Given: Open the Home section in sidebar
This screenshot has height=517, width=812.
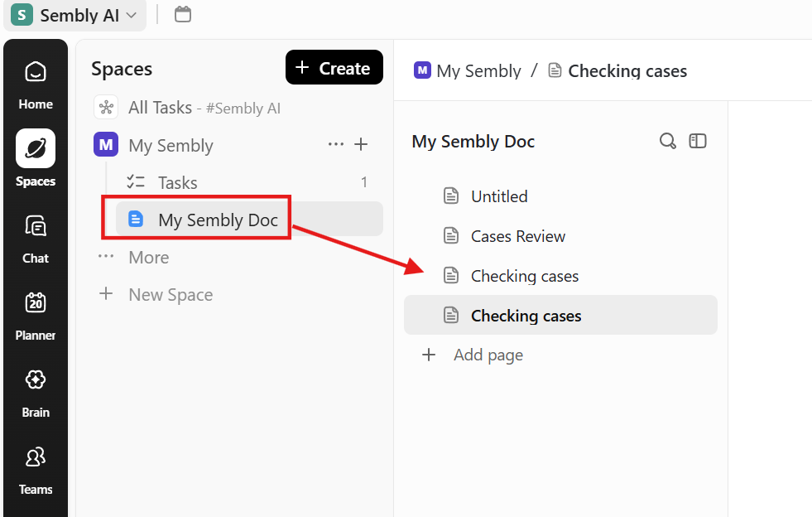Looking at the screenshot, I should coord(35,84).
